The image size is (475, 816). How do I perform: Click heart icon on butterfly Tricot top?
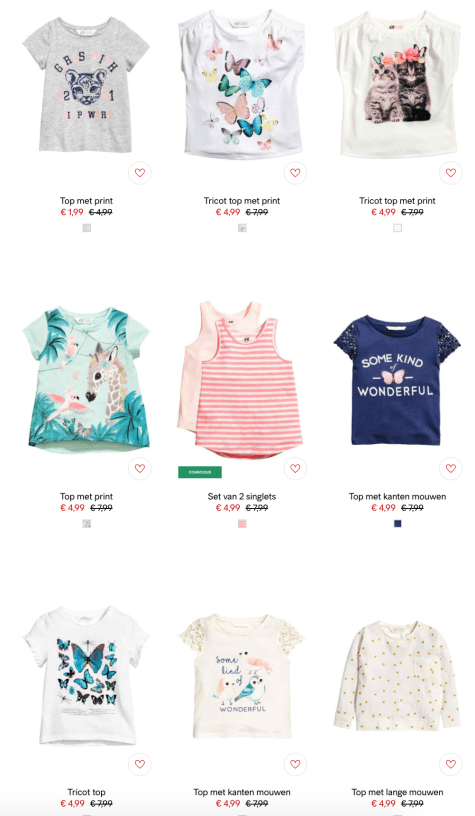(x=295, y=173)
